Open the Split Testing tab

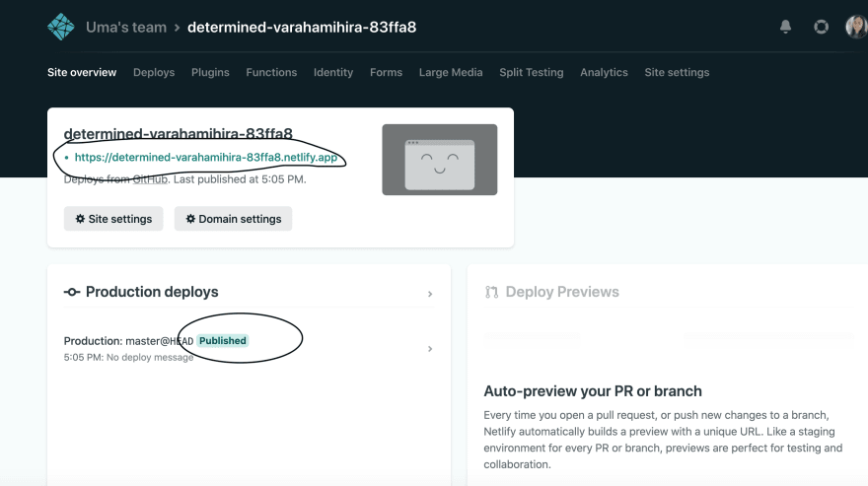tap(532, 73)
